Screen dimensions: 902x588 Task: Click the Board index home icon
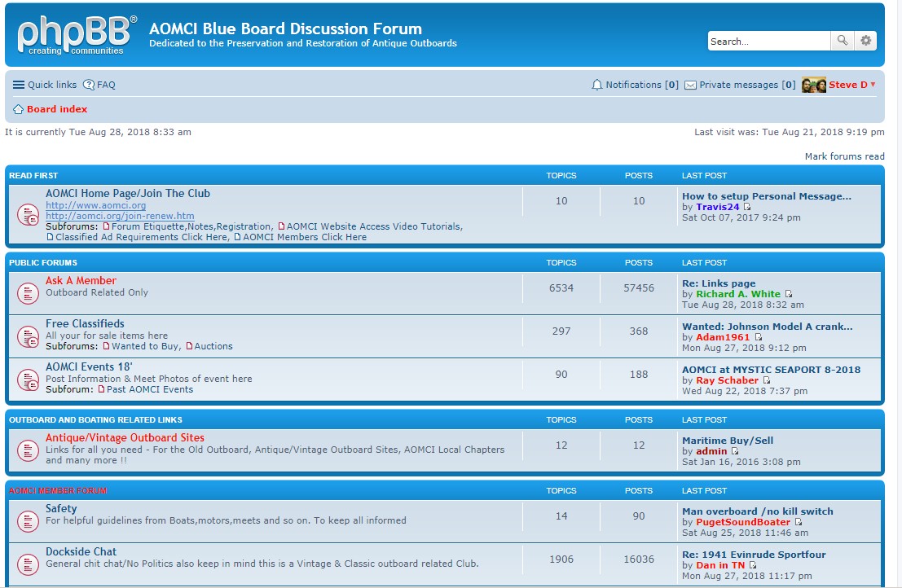click(x=19, y=109)
